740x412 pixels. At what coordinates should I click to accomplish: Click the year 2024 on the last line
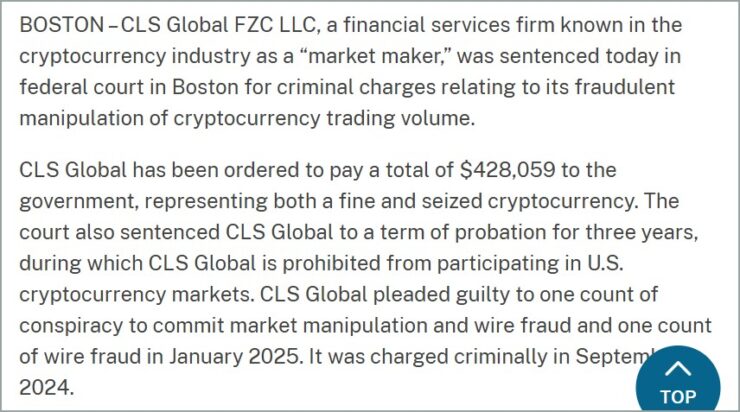pyautogui.click(x=46, y=388)
